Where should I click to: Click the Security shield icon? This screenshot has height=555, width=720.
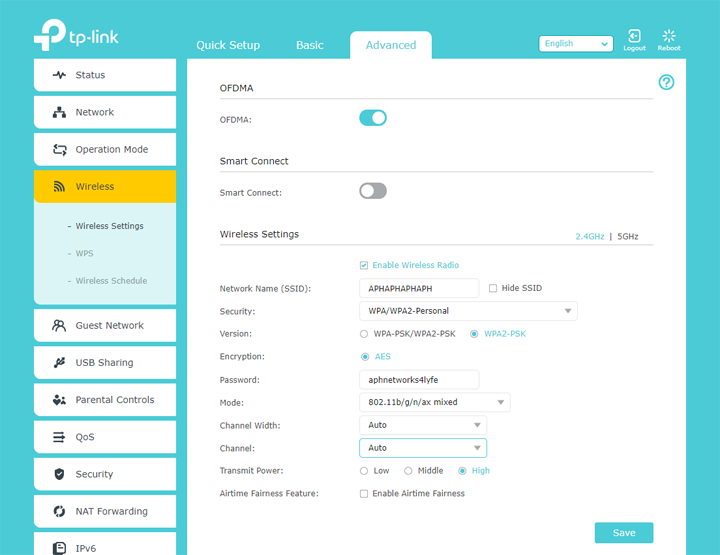click(x=59, y=474)
